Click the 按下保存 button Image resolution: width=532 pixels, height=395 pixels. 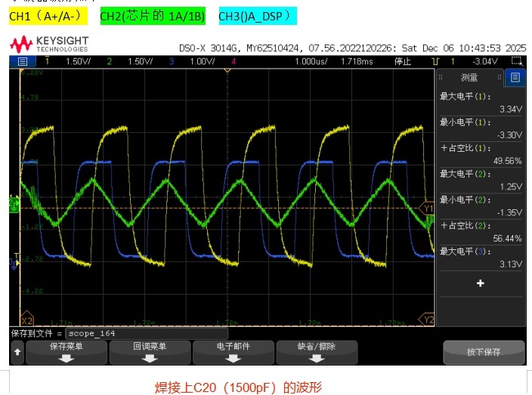coord(484,352)
